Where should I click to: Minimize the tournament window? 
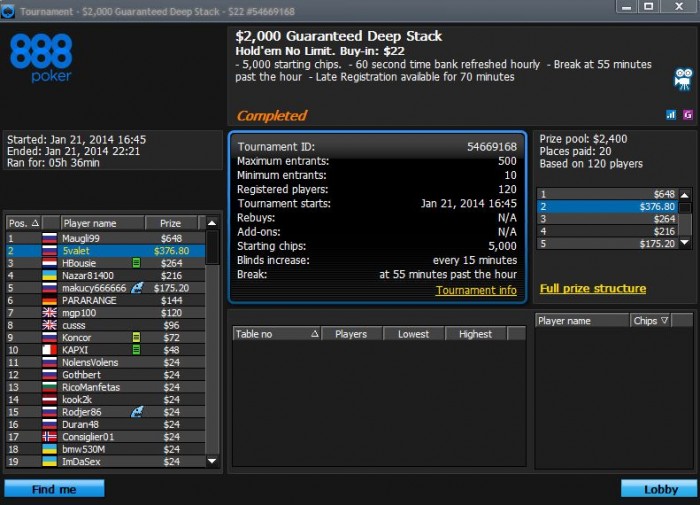coord(627,7)
